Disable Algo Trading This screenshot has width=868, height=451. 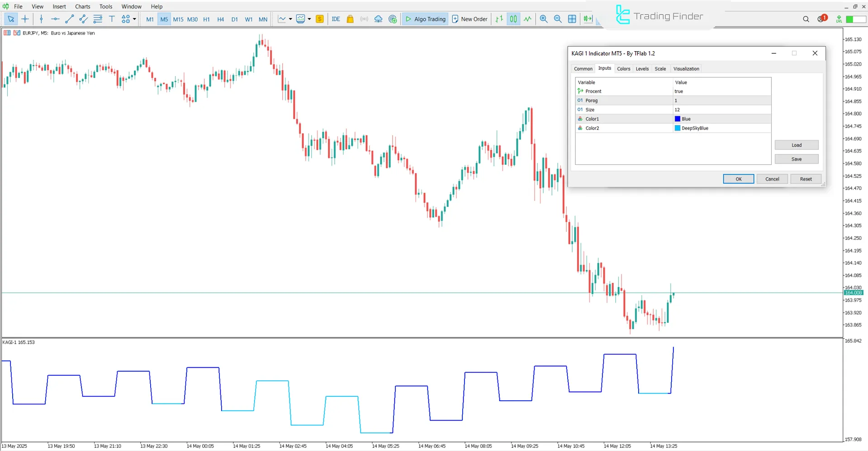(425, 19)
